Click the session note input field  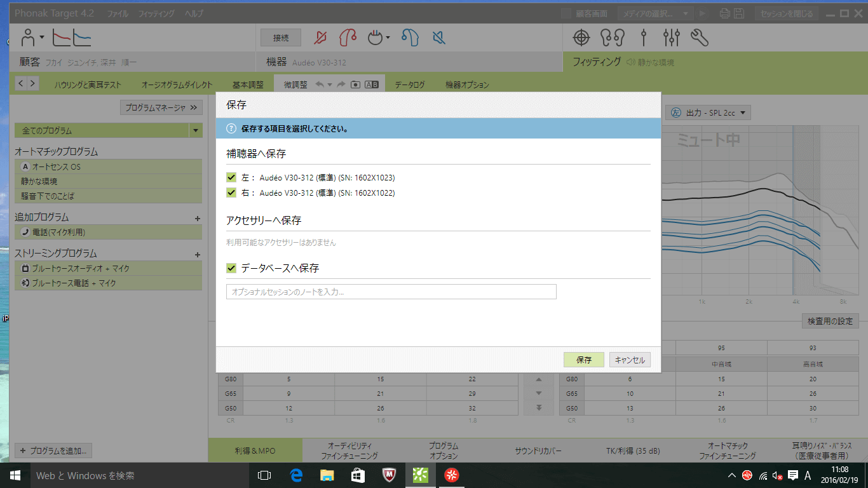391,292
